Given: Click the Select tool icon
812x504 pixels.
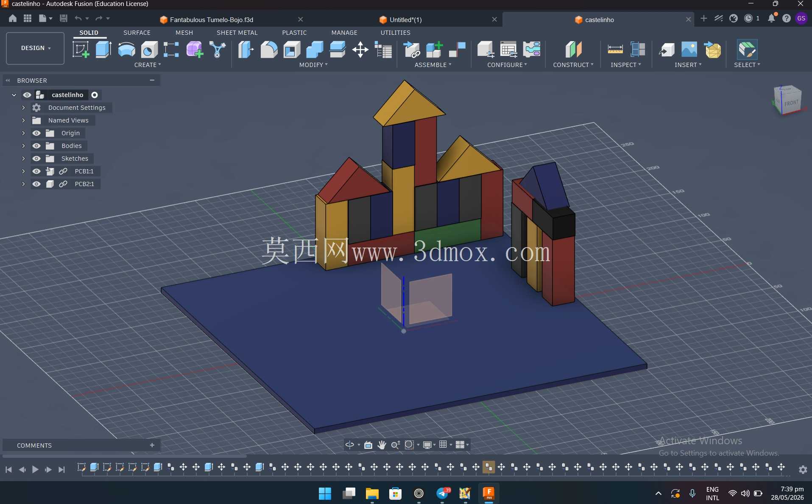Looking at the screenshot, I should point(747,50).
